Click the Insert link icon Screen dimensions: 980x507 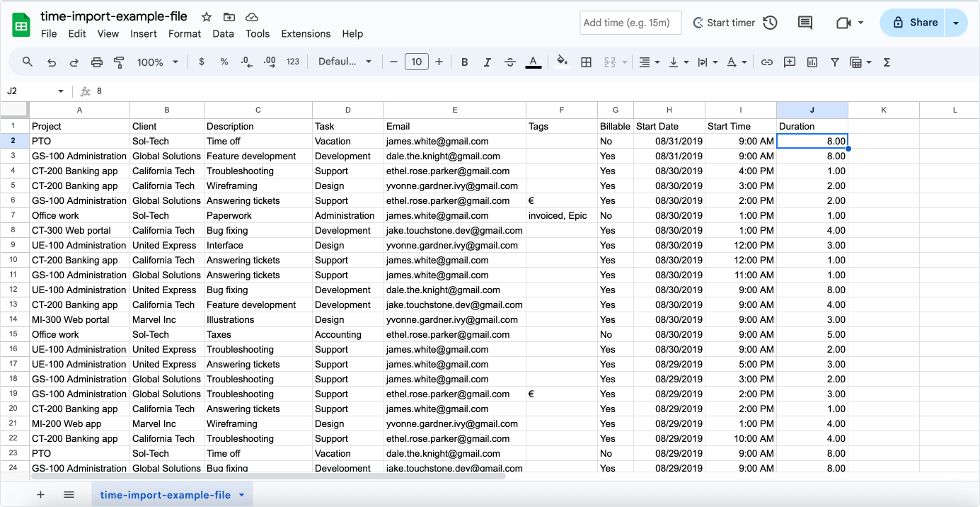pyautogui.click(x=766, y=62)
